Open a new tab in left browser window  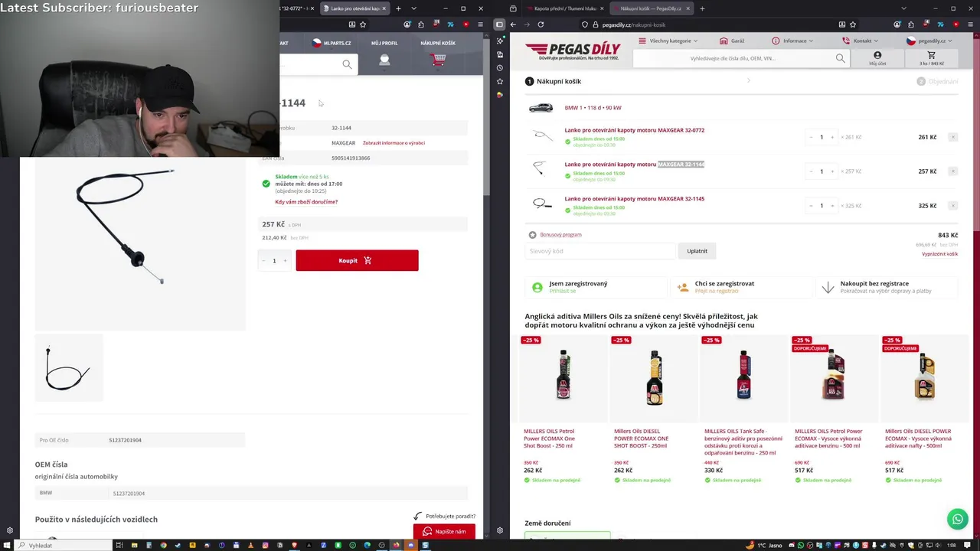coord(398,8)
